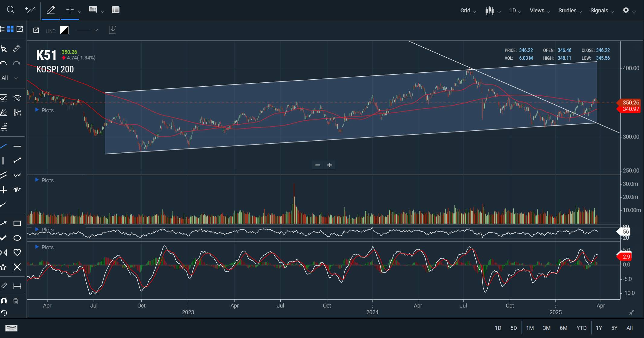
Task: Select the heart shape tool
Action: [17, 252]
